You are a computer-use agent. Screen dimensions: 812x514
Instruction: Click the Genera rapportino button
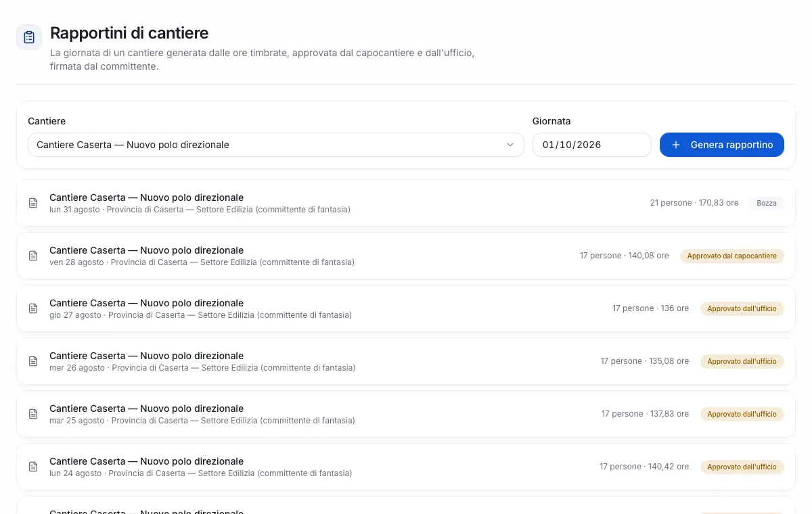click(x=722, y=145)
